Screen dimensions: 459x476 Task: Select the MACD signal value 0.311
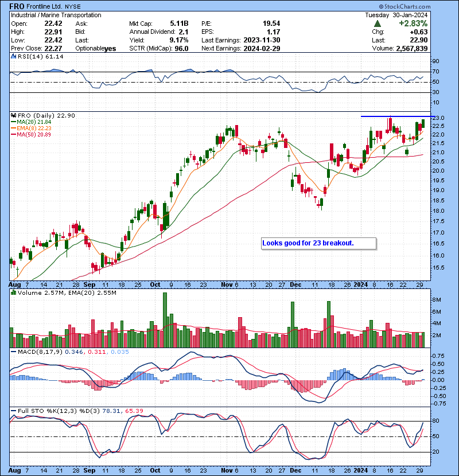click(x=96, y=352)
